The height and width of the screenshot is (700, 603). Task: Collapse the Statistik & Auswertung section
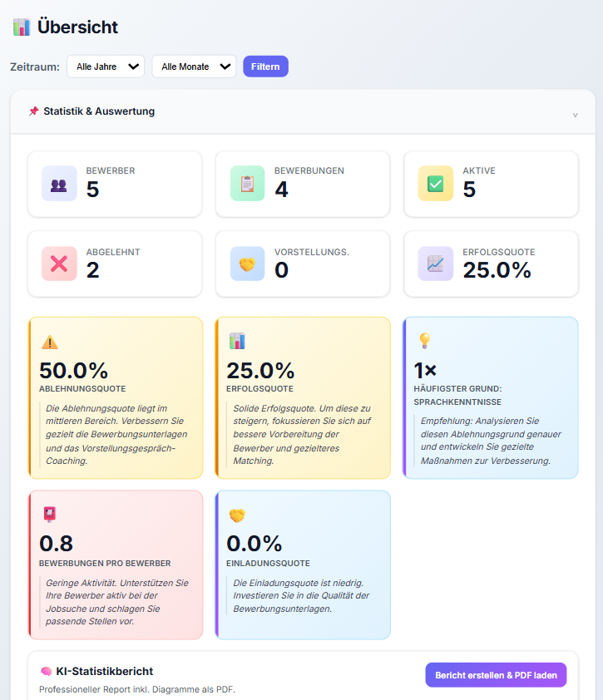(x=575, y=114)
